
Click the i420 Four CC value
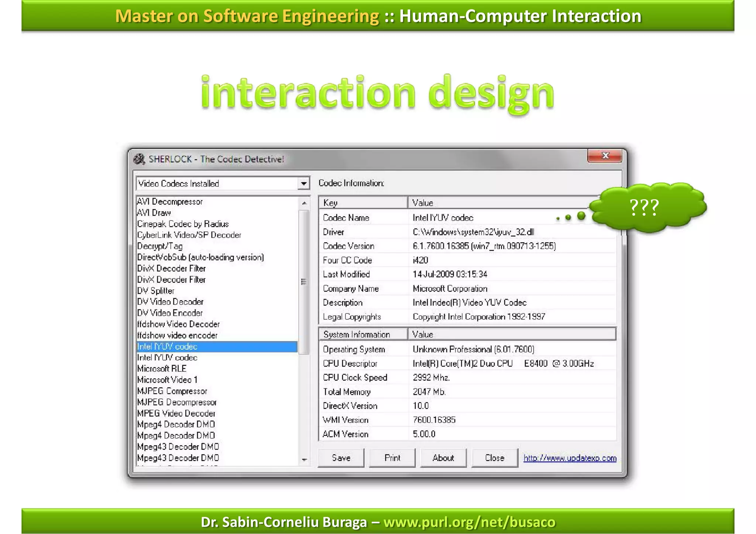coord(420,260)
